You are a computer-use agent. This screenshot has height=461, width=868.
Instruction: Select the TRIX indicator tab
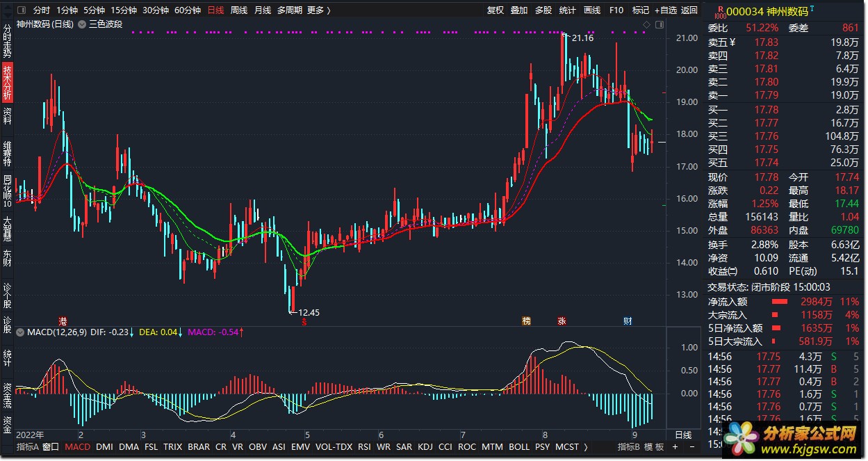click(x=173, y=447)
